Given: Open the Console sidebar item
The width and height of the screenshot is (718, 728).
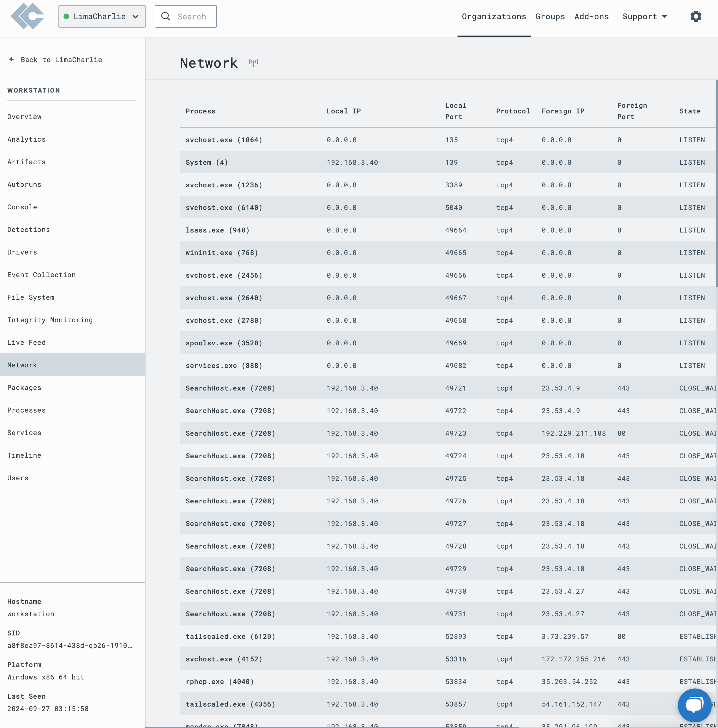Looking at the screenshot, I should tap(72, 207).
